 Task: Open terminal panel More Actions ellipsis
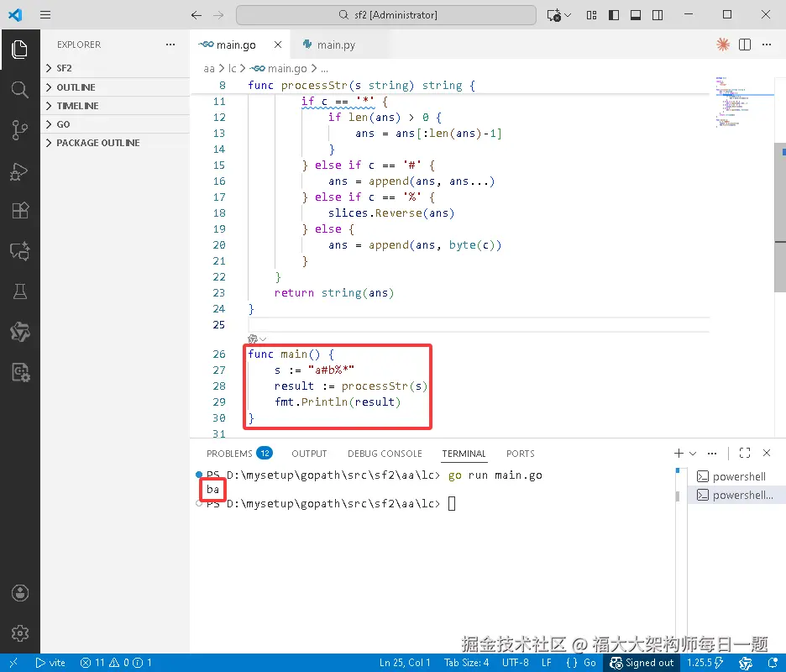click(712, 454)
